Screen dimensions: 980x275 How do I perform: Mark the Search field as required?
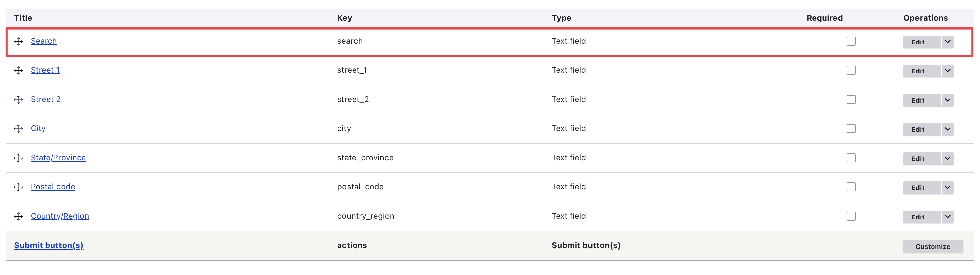coord(851,41)
